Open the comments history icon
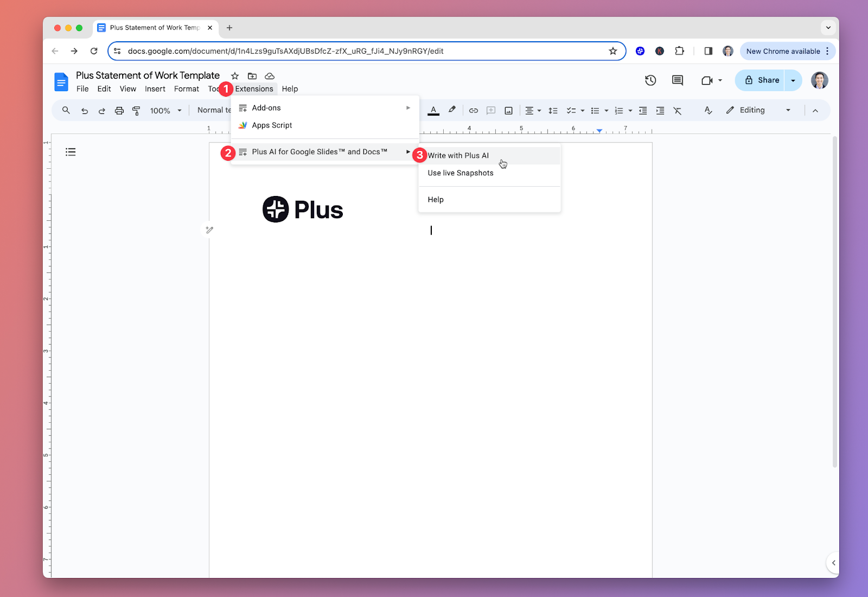 click(x=678, y=80)
